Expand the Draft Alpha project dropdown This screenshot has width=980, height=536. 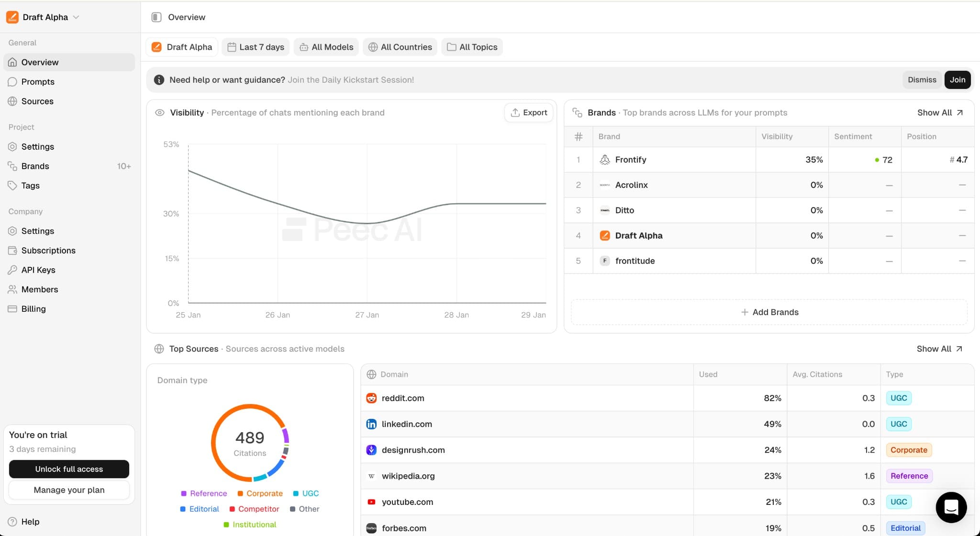pyautogui.click(x=76, y=17)
